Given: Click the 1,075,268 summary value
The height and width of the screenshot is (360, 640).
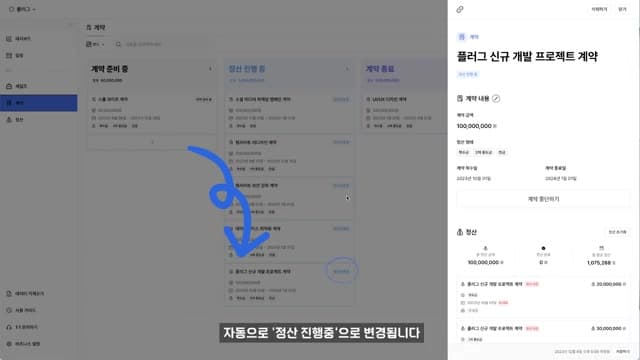Looking at the screenshot, I should (x=601, y=262).
